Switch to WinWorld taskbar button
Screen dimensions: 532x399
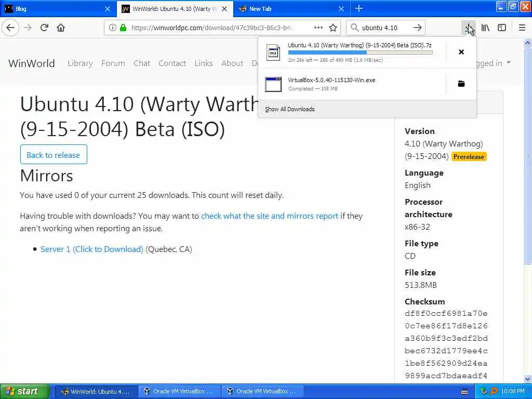coord(96,391)
